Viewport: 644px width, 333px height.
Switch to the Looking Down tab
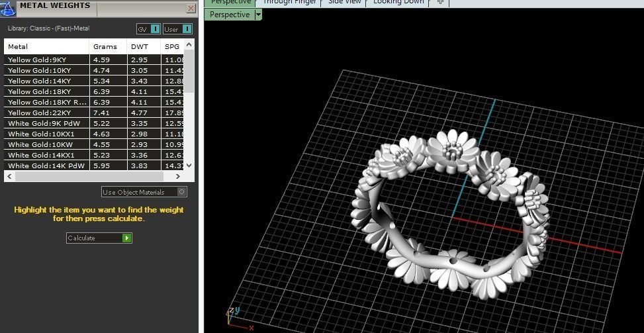point(398,3)
